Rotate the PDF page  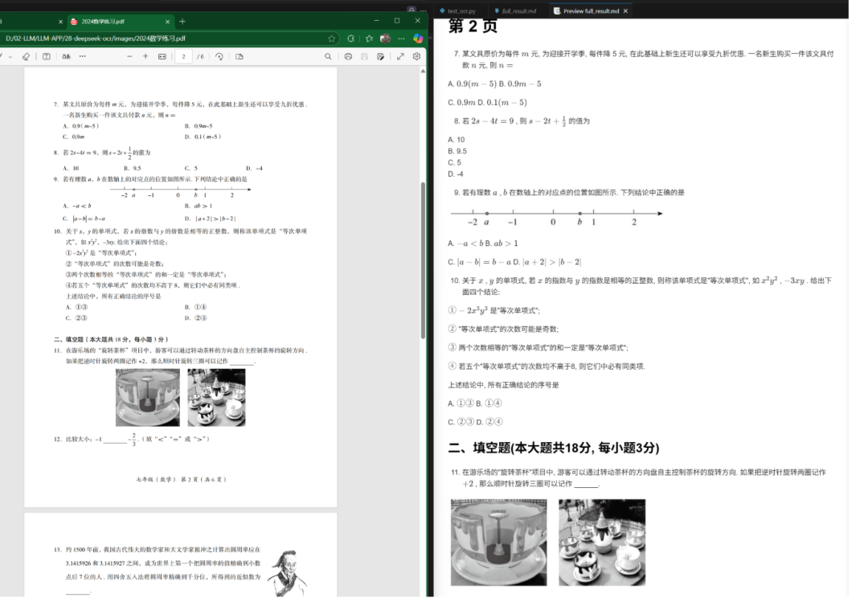(219, 56)
